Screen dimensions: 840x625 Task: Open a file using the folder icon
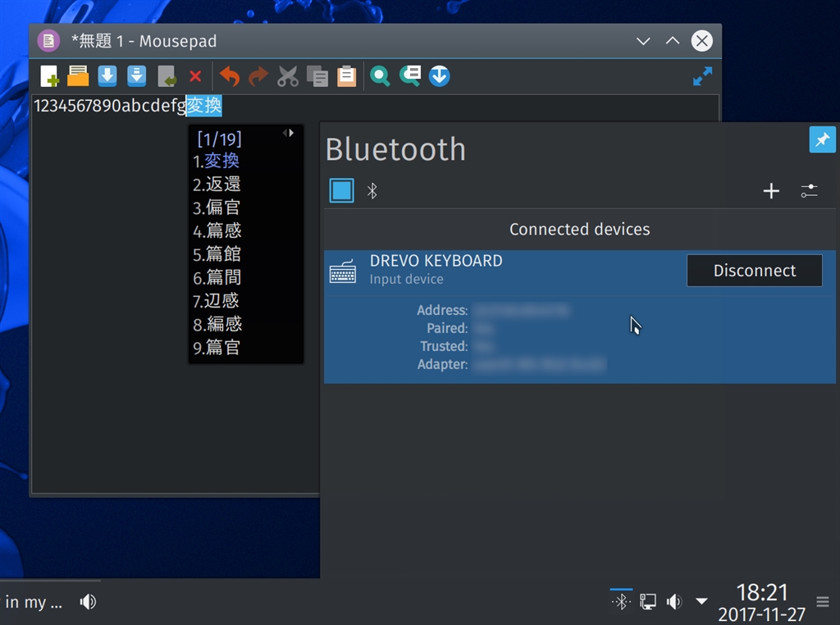(x=78, y=76)
